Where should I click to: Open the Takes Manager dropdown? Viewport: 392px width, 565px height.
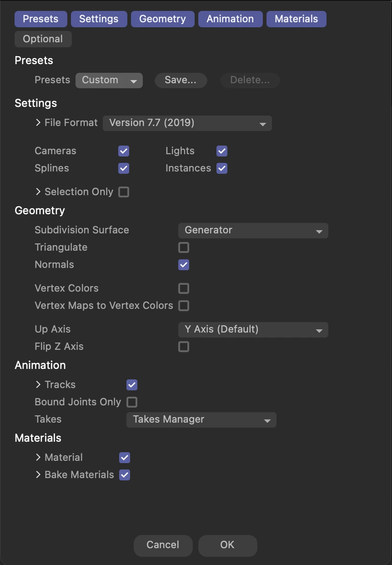[201, 420]
